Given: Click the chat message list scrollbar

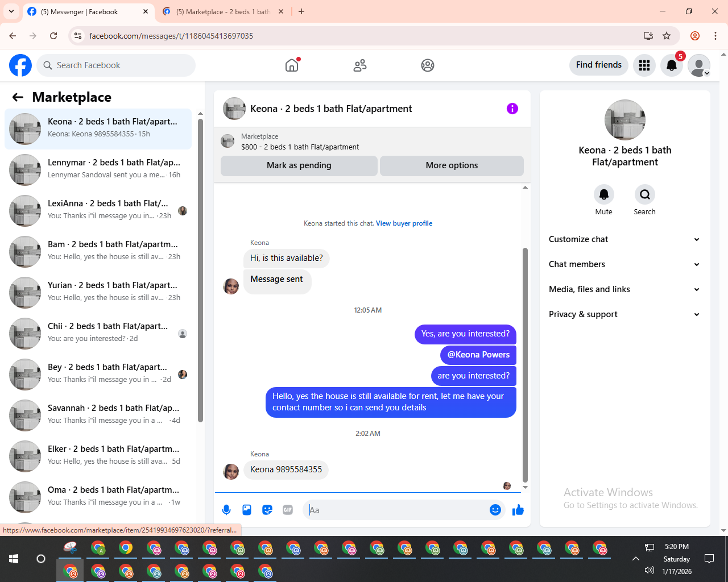Looking at the screenshot, I should click(525, 364).
